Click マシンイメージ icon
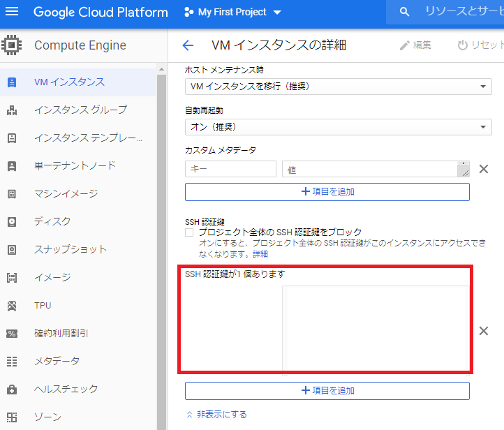This screenshot has height=430, width=504. pyautogui.click(x=12, y=194)
